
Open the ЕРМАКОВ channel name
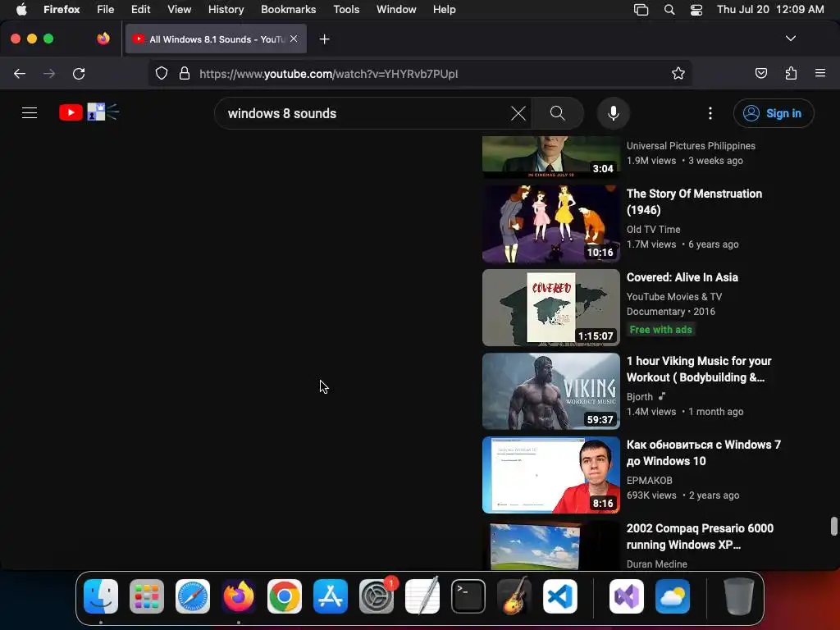click(x=650, y=481)
